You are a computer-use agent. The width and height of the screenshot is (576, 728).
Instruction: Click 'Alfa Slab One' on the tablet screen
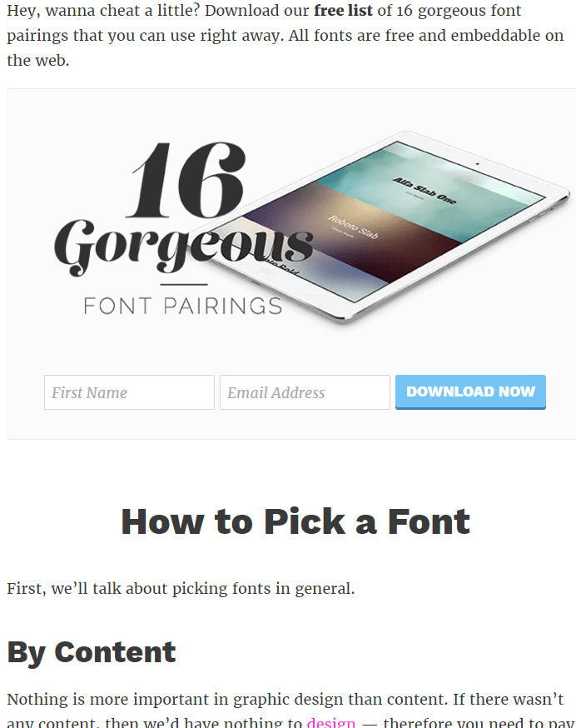click(425, 191)
